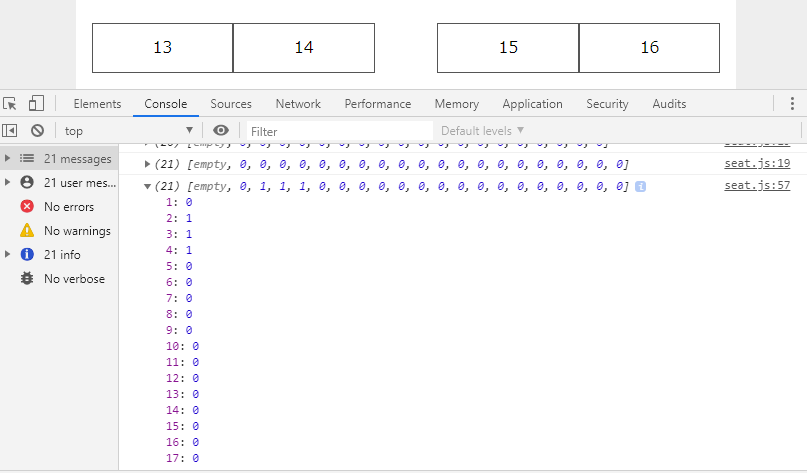Image resolution: width=807 pixels, height=473 pixels.
Task: Toggle the device toolbar icon
Action: click(x=36, y=103)
